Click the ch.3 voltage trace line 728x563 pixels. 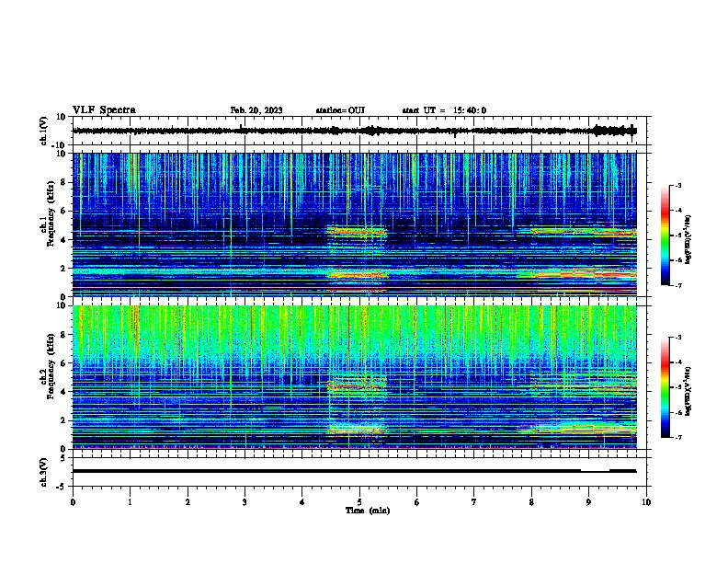pos(354,471)
